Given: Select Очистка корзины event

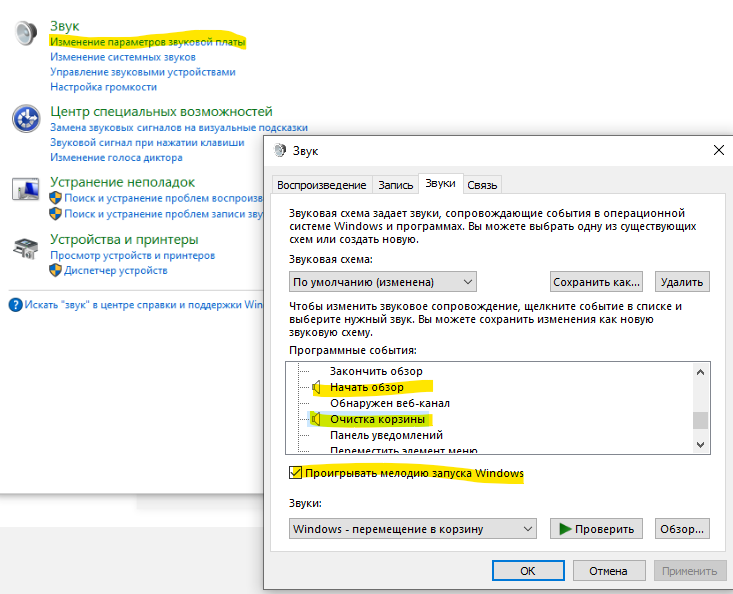Looking at the screenshot, I should [378, 419].
